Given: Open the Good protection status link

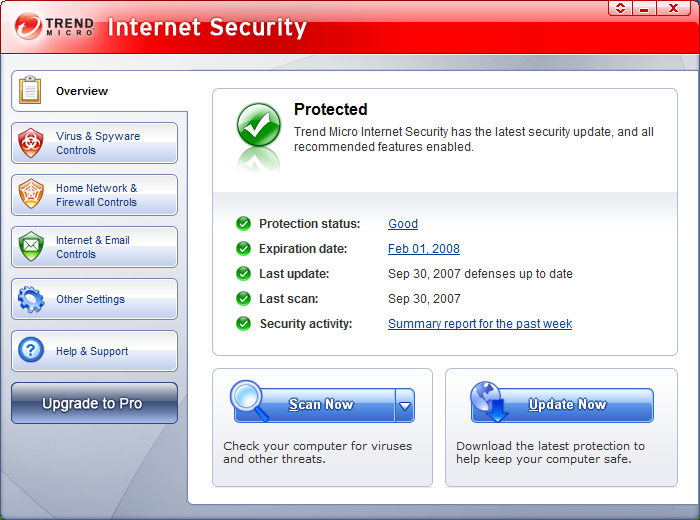Looking at the screenshot, I should pos(403,224).
